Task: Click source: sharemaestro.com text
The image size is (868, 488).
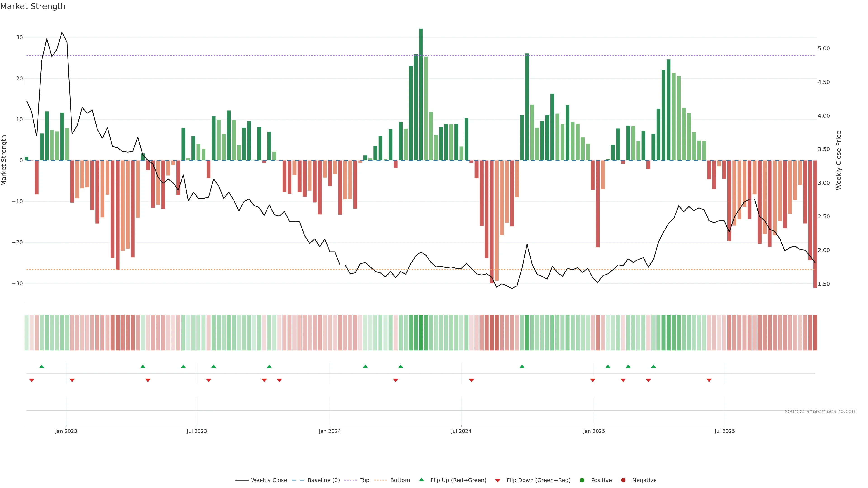Action: [821, 411]
